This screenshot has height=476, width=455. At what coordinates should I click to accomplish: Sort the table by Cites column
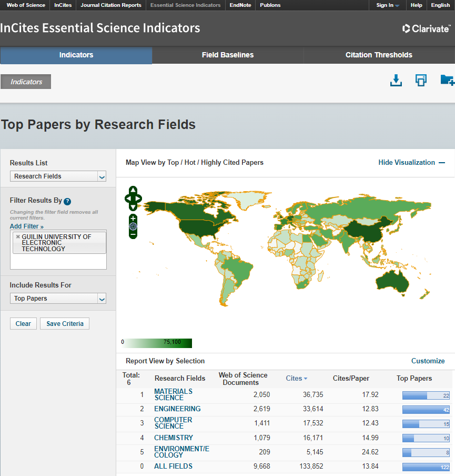pyautogui.click(x=296, y=378)
